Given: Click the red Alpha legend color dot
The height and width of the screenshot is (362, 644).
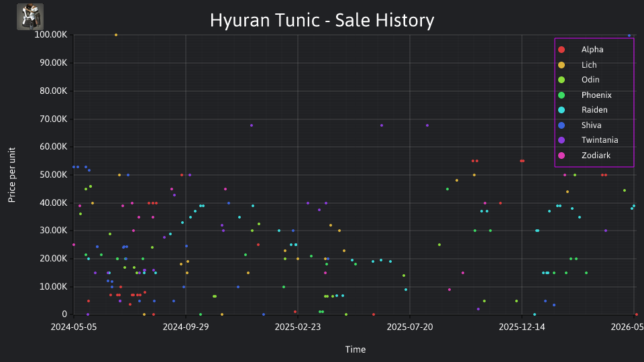Looking at the screenshot, I should click(561, 50).
